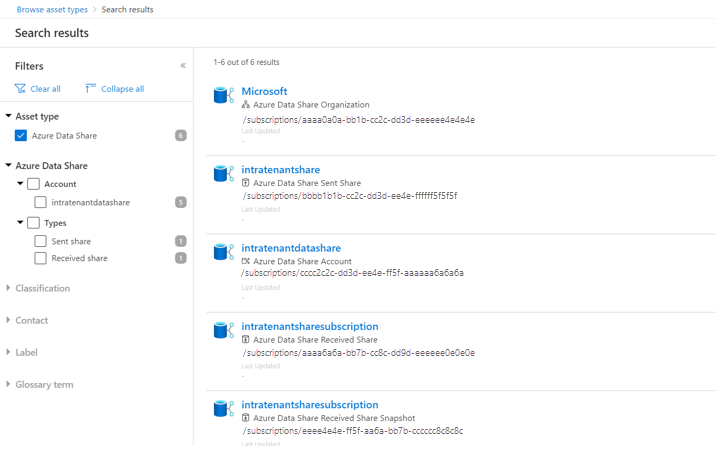This screenshot has height=465, width=720.
Task: Click the Received Share Snapshot type icon
Action: [x=246, y=418]
